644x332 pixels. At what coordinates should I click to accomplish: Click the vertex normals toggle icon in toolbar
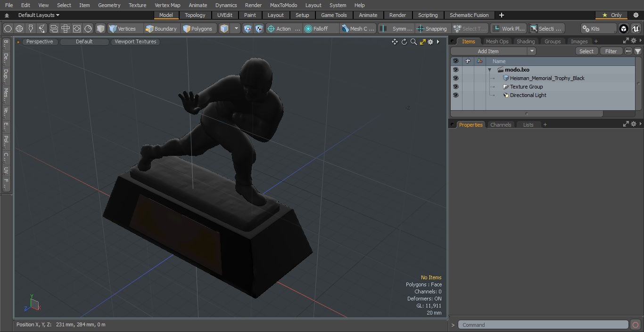[x=248, y=29]
